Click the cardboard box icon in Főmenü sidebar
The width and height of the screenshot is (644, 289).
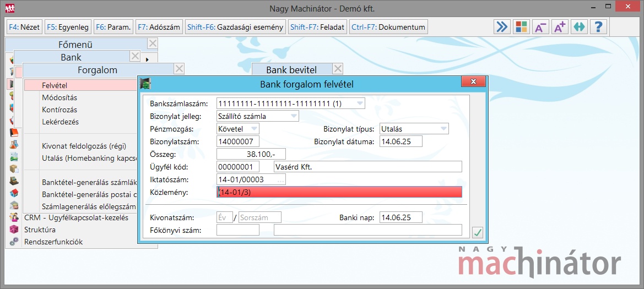pyautogui.click(x=14, y=168)
